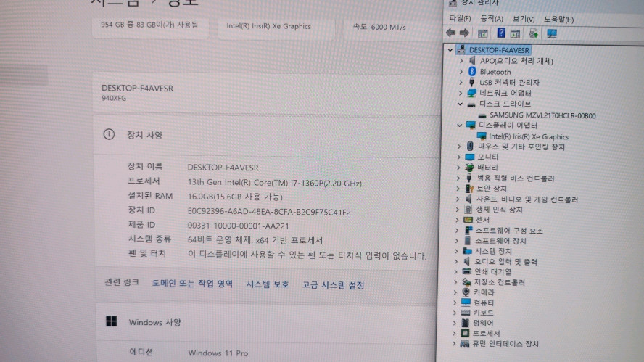Click the 13th Gen Intel Core i7-1360P text
This screenshot has width=644, height=362.
[274, 183]
